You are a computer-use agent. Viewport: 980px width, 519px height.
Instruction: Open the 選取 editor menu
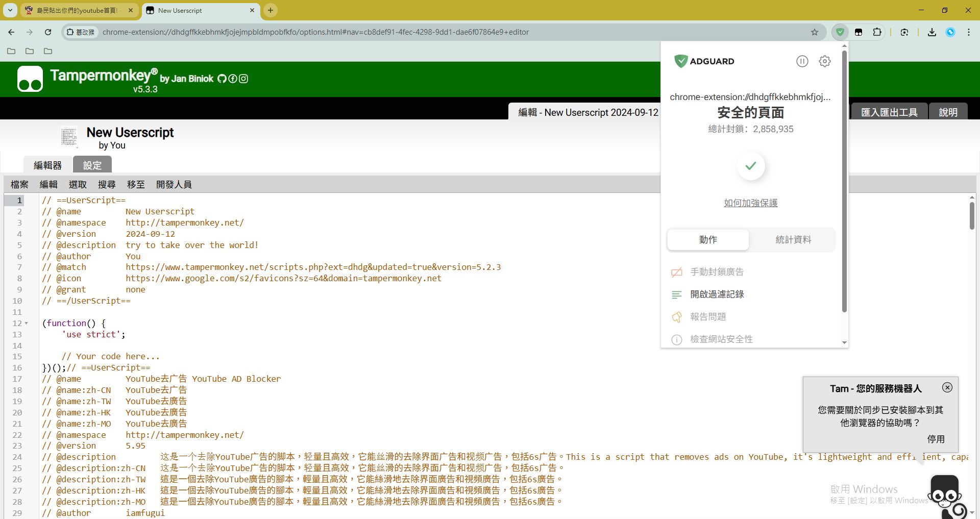tap(78, 185)
